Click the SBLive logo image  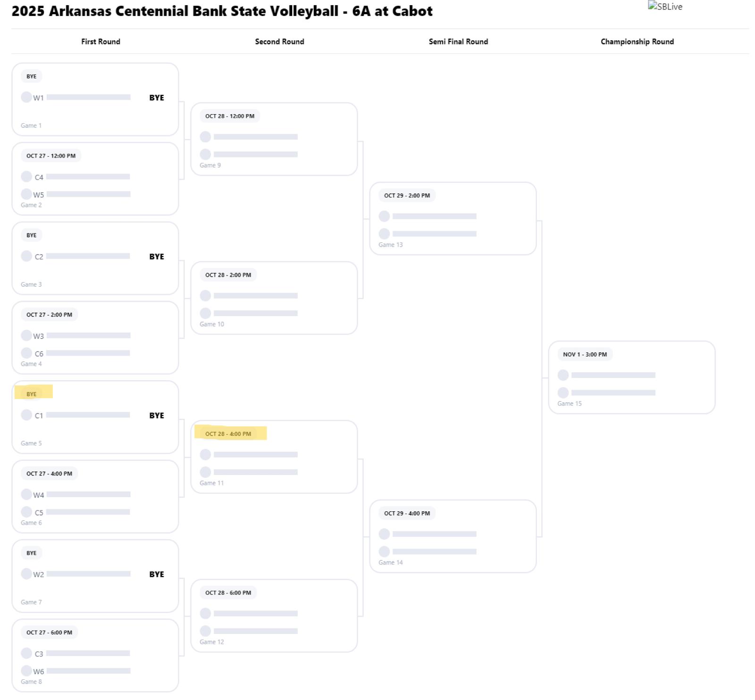(x=665, y=7)
